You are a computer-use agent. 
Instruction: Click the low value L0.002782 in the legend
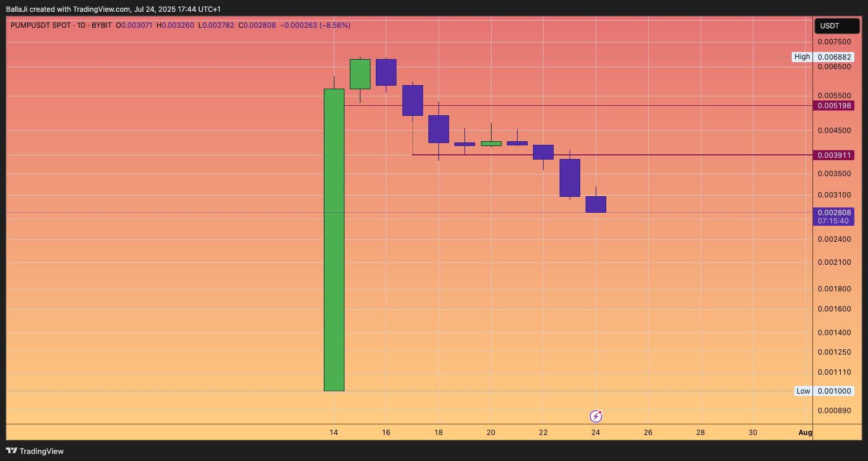click(216, 25)
